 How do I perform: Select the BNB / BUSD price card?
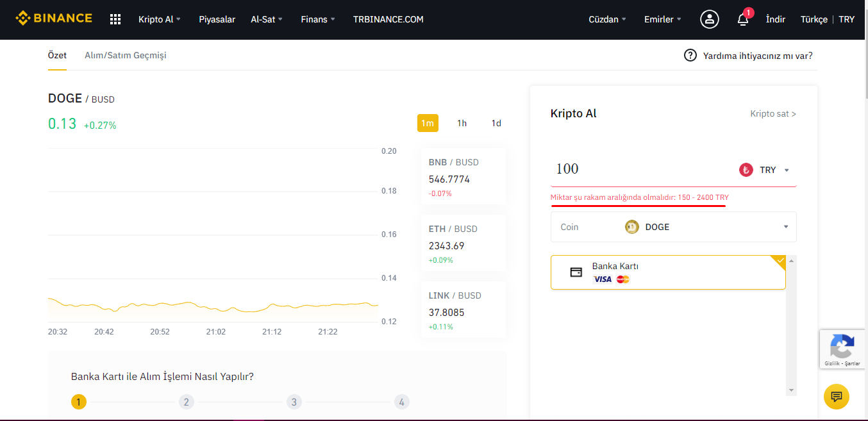tap(463, 177)
